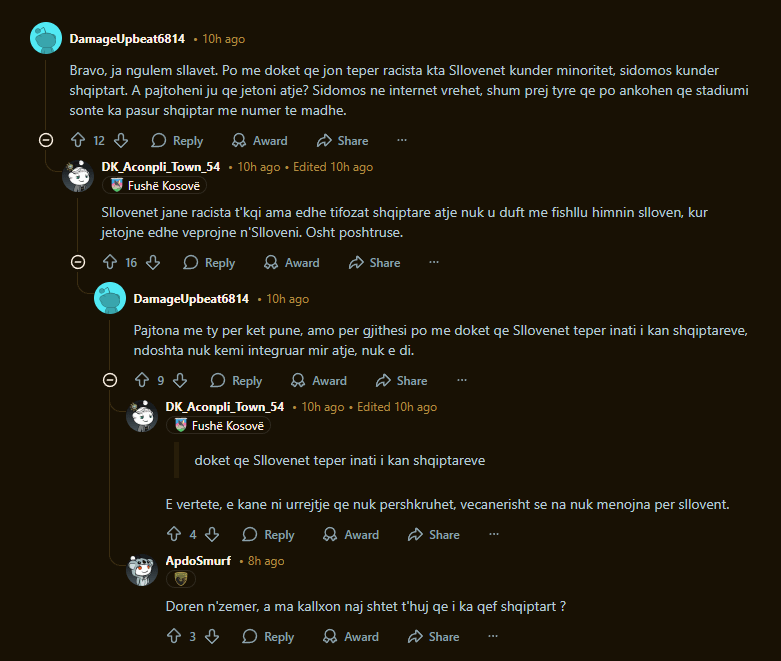Open ApdoSmurf's user profile link
781x661 pixels.
click(x=198, y=561)
